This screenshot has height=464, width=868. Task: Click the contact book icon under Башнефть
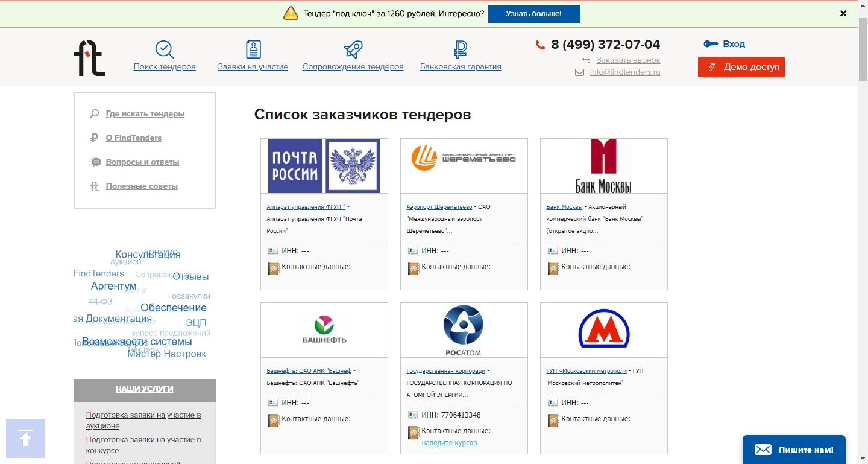tap(274, 421)
